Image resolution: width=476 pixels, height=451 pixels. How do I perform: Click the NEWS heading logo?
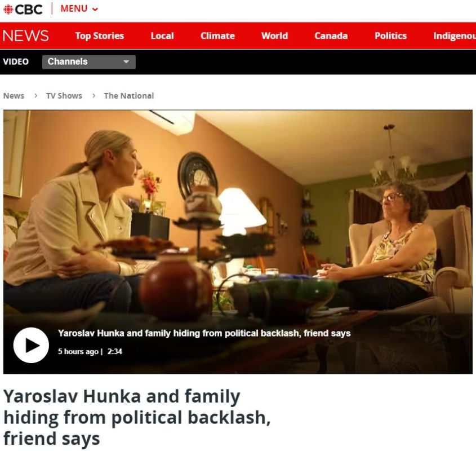point(26,36)
